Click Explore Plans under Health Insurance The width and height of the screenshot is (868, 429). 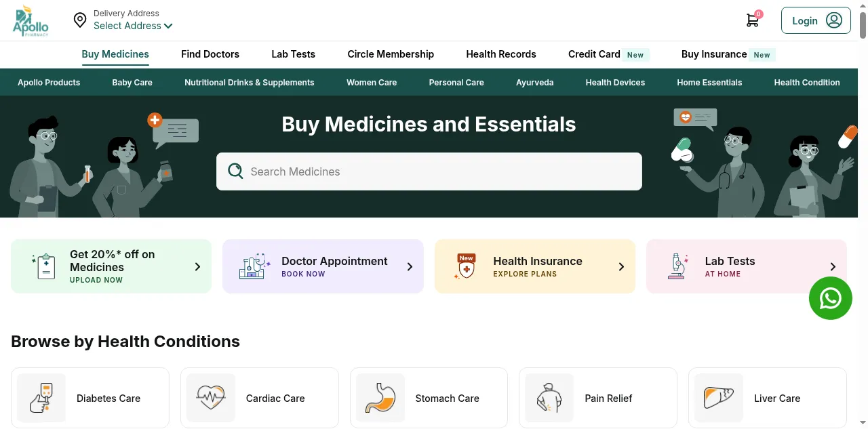tap(525, 274)
